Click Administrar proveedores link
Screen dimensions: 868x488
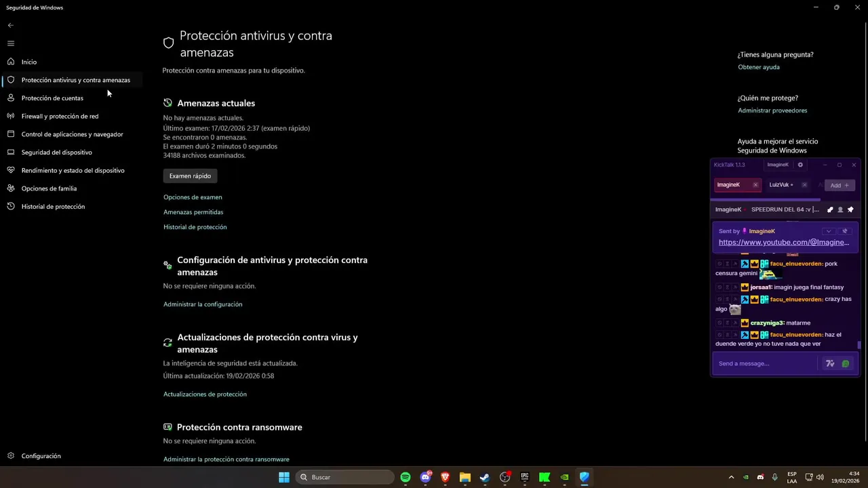(x=772, y=110)
